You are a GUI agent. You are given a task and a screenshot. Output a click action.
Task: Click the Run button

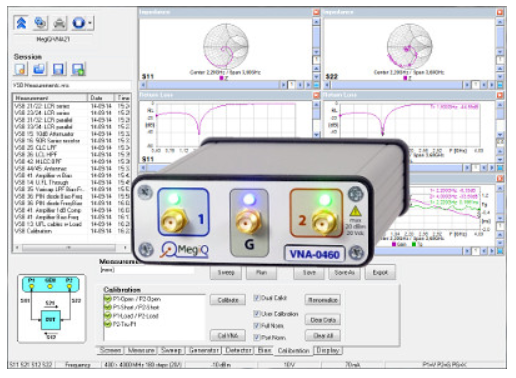tap(261, 273)
